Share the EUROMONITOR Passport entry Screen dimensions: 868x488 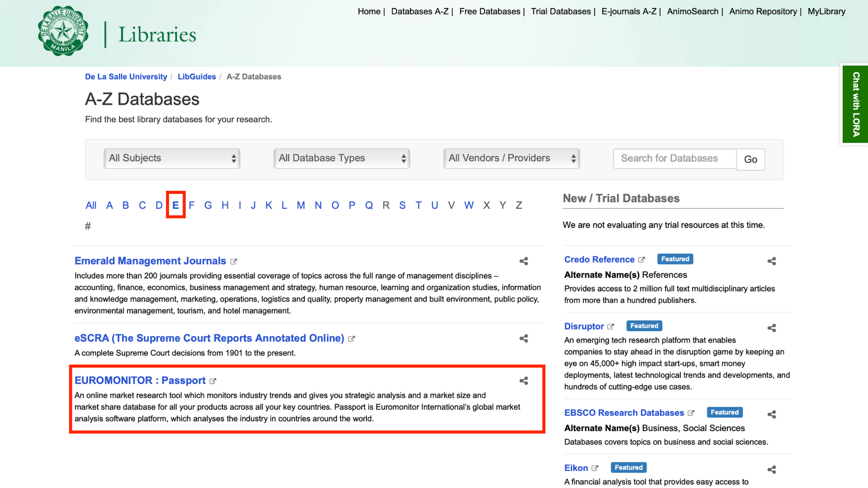(524, 381)
